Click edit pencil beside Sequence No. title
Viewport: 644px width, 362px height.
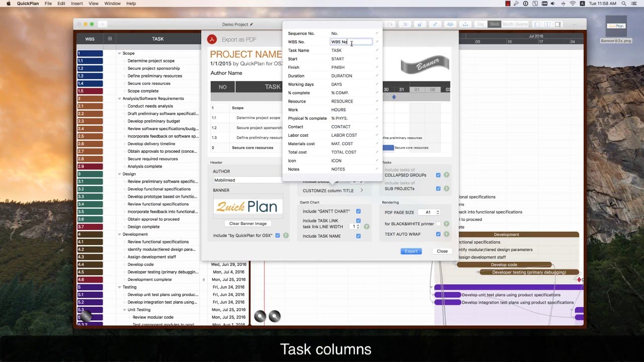[376, 33]
